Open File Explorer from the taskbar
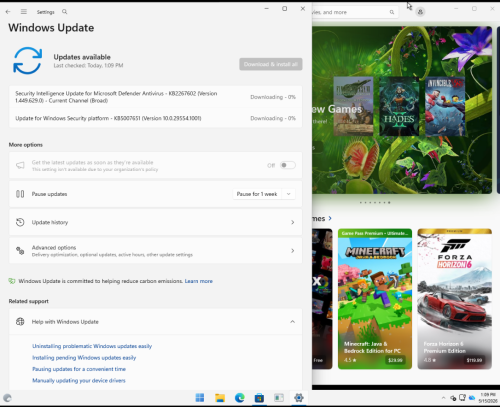This screenshot has height=407, width=500. coord(220,398)
